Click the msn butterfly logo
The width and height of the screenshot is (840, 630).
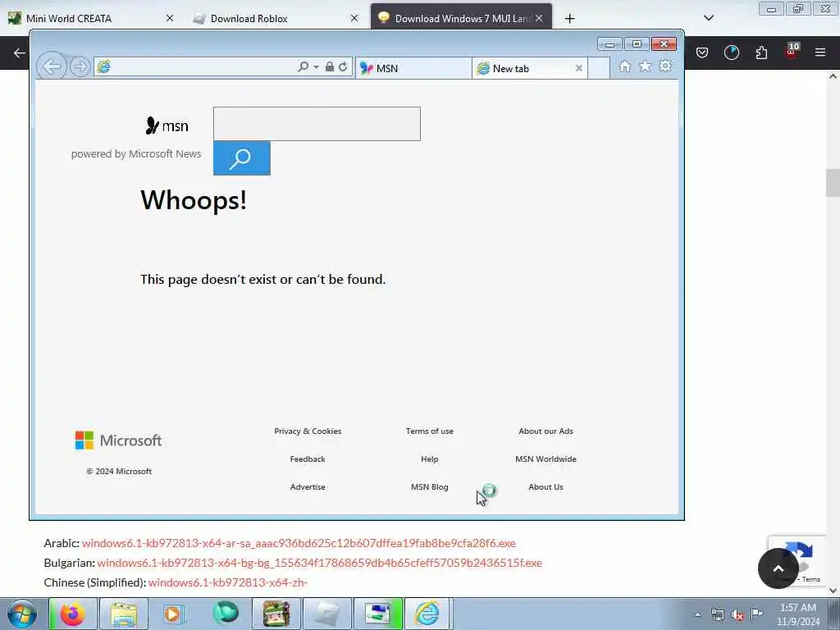167,126
